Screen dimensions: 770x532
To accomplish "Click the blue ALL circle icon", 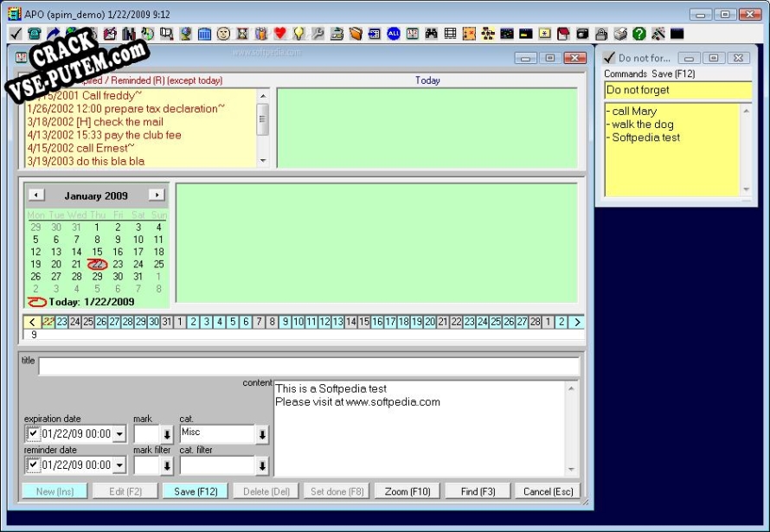I will click(x=393, y=34).
